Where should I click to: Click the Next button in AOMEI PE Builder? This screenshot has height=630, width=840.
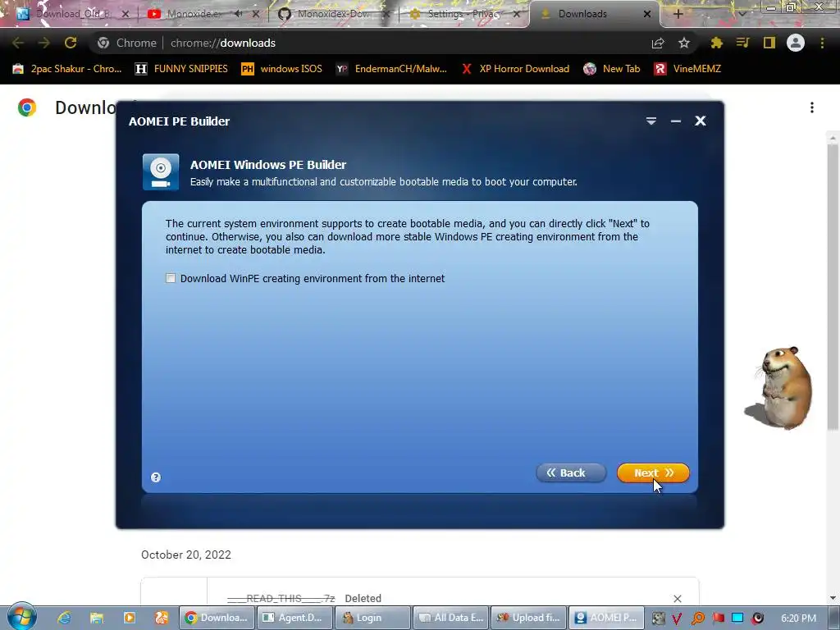(x=653, y=473)
